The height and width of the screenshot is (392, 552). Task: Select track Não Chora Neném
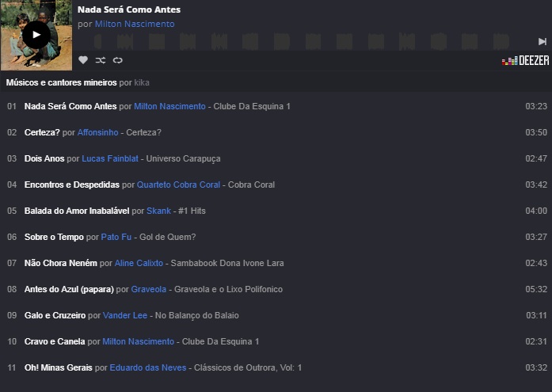(x=61, y=263)
